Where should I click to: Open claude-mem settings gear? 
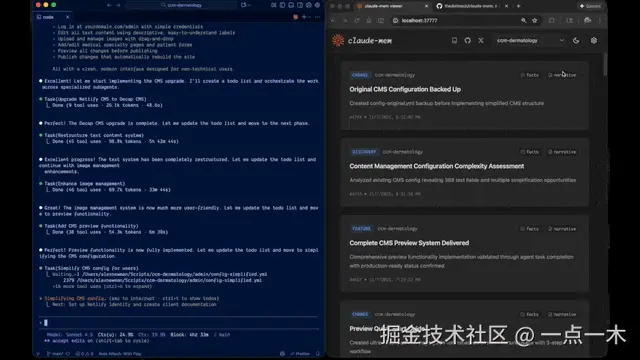coord(594,40)
